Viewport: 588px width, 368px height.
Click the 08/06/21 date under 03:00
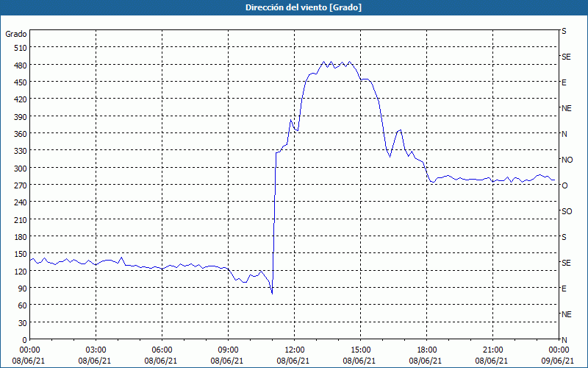(95, 361)
